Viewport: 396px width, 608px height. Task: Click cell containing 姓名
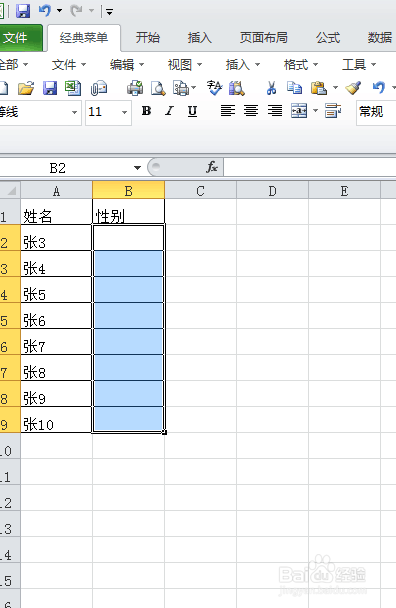click(x=56, y=212)
